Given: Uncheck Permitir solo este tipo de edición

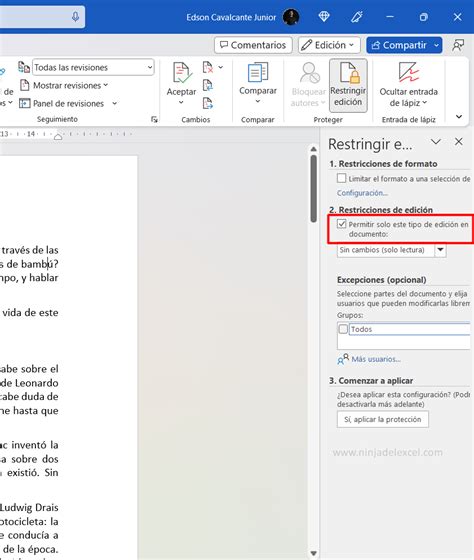Looking at the screenshot, I should tap(341, 224).
